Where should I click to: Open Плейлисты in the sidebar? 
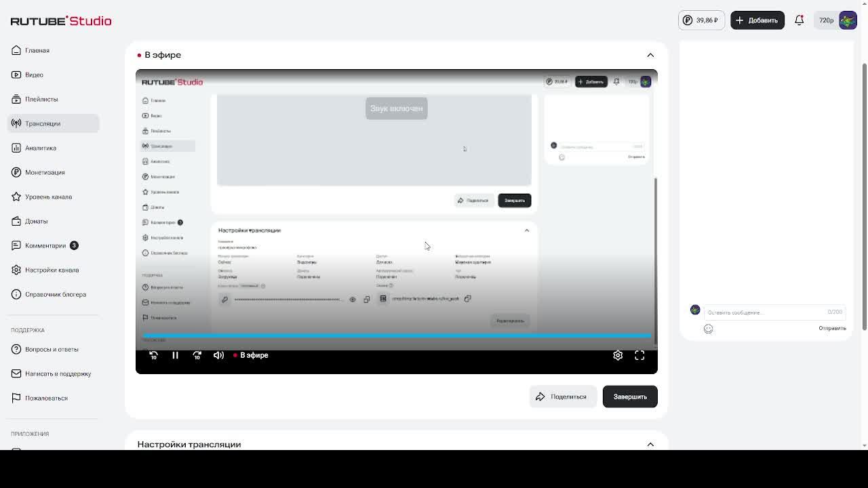pos(41,99)
